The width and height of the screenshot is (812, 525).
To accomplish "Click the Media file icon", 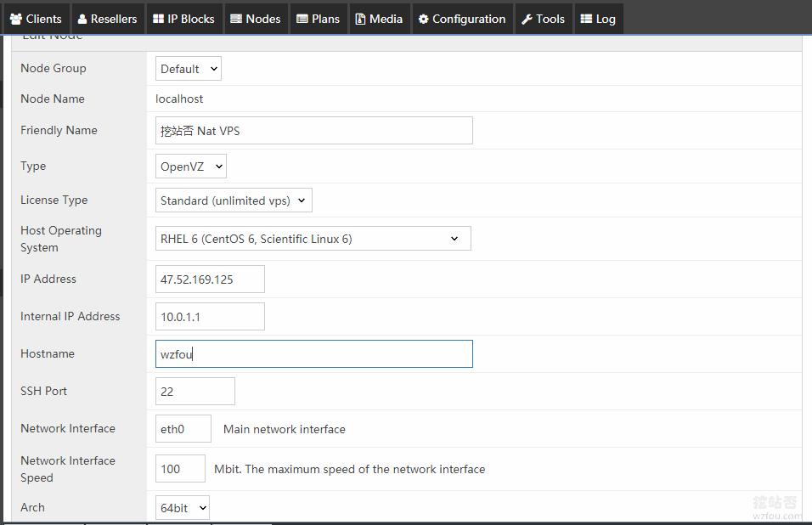I will point(360,20).
